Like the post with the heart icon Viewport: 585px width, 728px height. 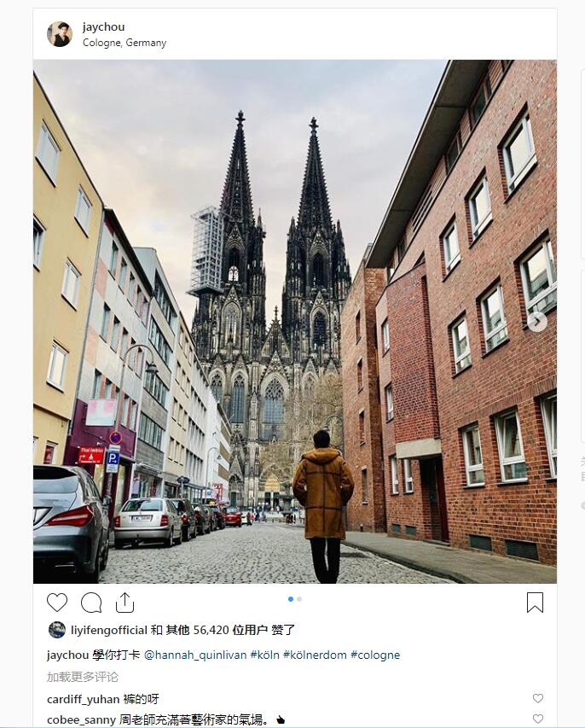click(x=57, y=603)
